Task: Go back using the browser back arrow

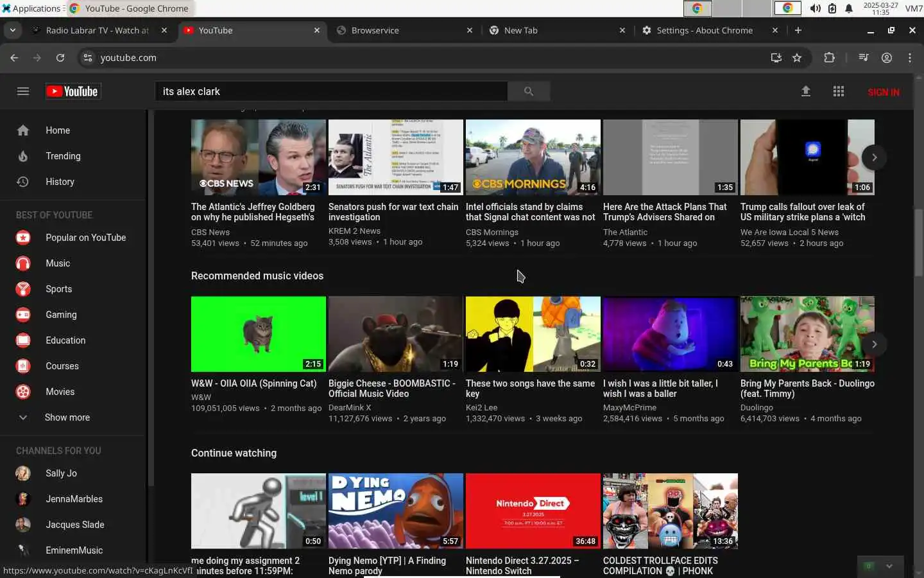Action: [14, 58]
